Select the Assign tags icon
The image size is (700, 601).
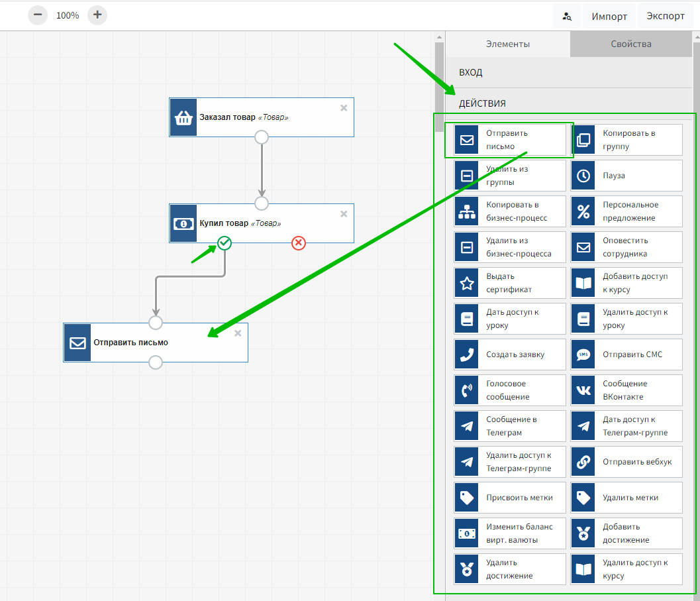[467, 498]
